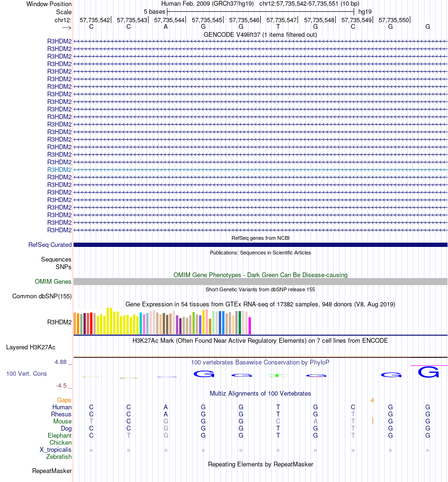Click the green T in PhyloP logo

(277, 375)
